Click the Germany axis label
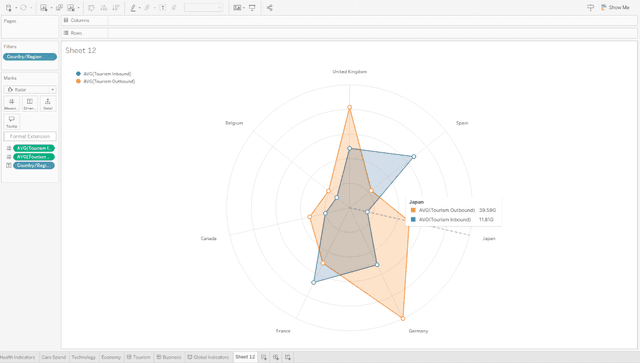Image resolution: width=640 pixels, height=363 pixels. point(418,331)
